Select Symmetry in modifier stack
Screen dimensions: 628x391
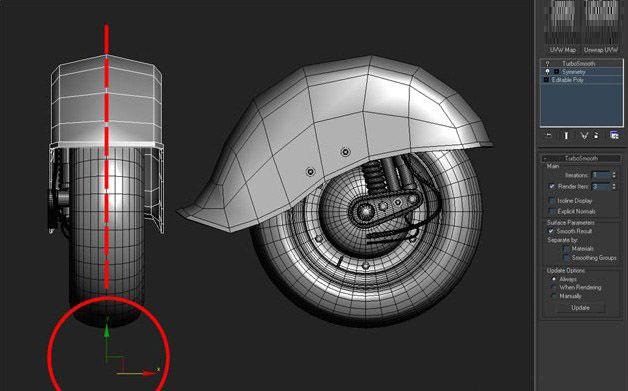(574, 72)
